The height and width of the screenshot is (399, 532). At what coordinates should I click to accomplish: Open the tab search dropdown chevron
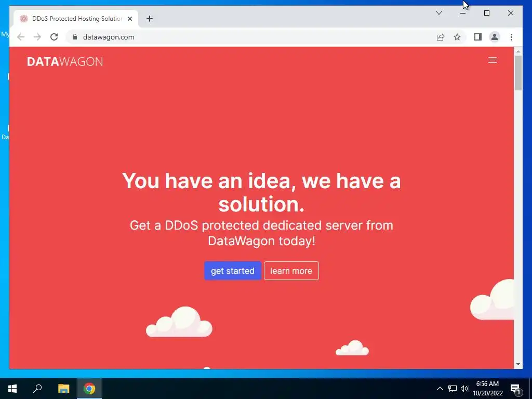click(x=438, y=13)
